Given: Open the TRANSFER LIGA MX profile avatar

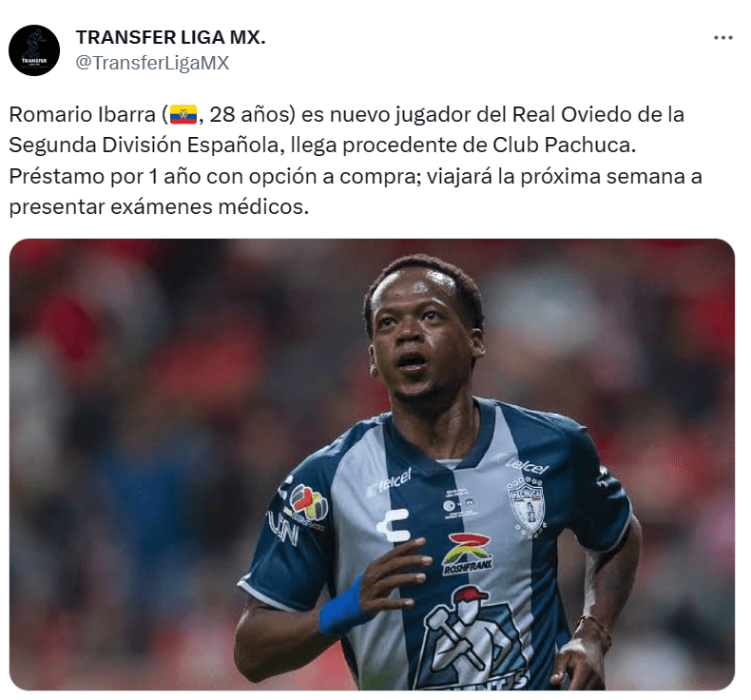Looking at the screenshot, I should pos(34,50).
